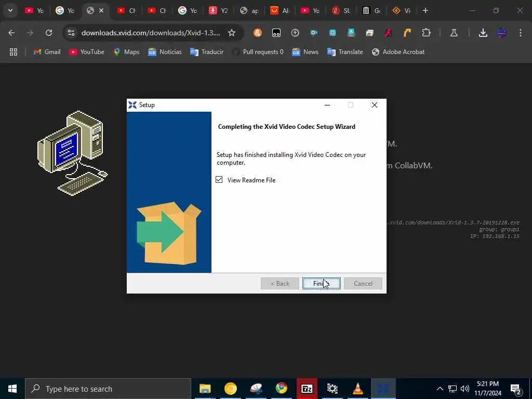Open the Apps grid bookmark

coord(13,52)
